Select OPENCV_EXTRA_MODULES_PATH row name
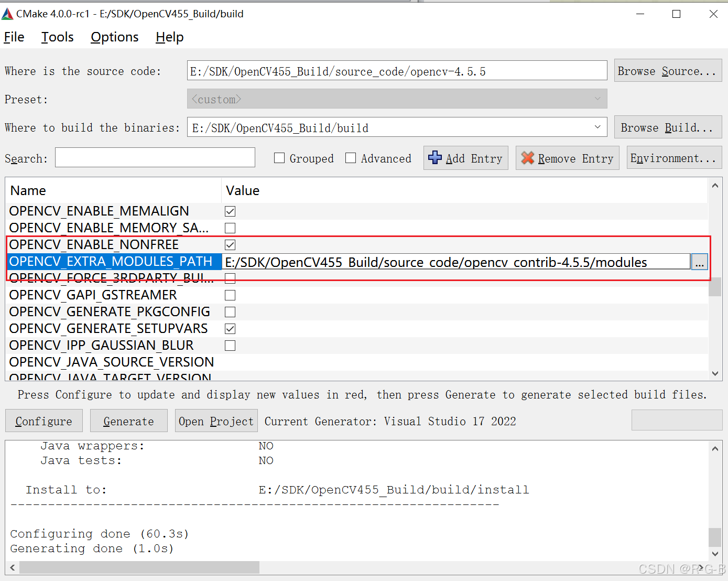Screen dimensions: 728x581 point(111,262)
